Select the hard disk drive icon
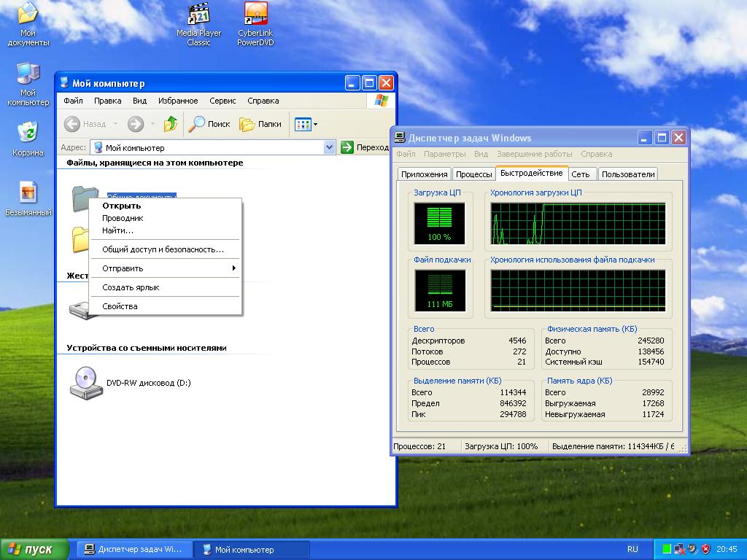 coord(80,309)
